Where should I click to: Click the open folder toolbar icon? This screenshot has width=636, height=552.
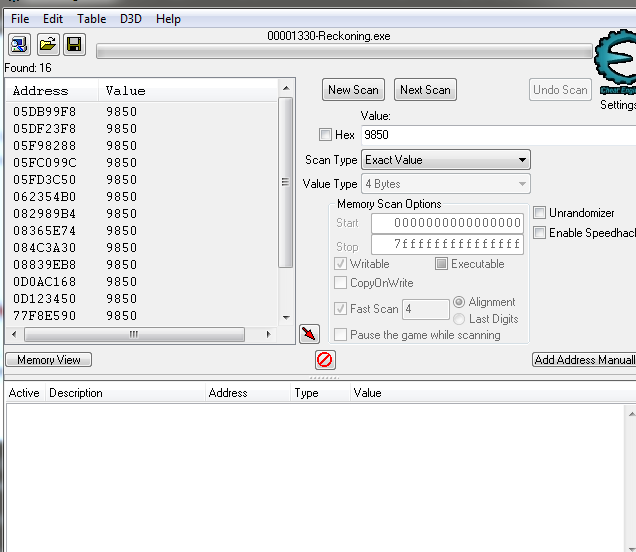tap(48, 44)
